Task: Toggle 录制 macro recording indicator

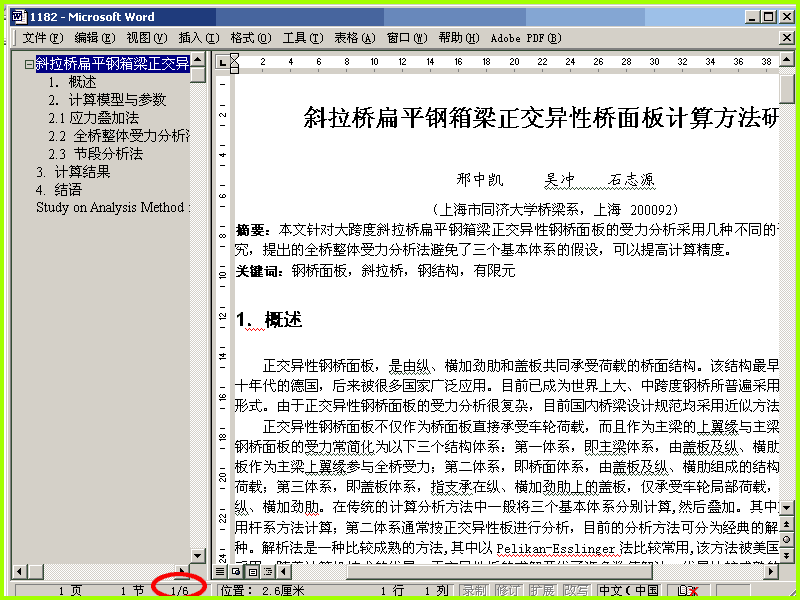Action: 474,591
